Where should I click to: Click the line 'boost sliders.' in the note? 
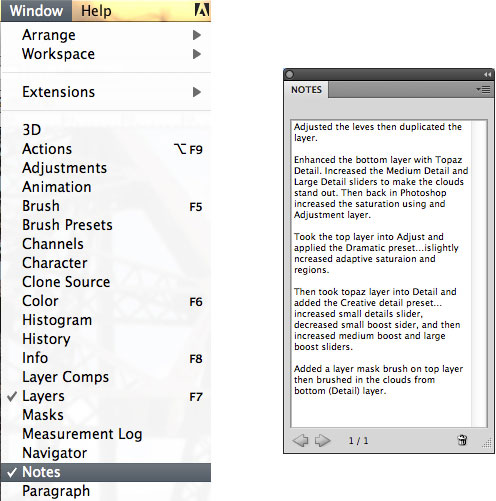pos(323,347)
